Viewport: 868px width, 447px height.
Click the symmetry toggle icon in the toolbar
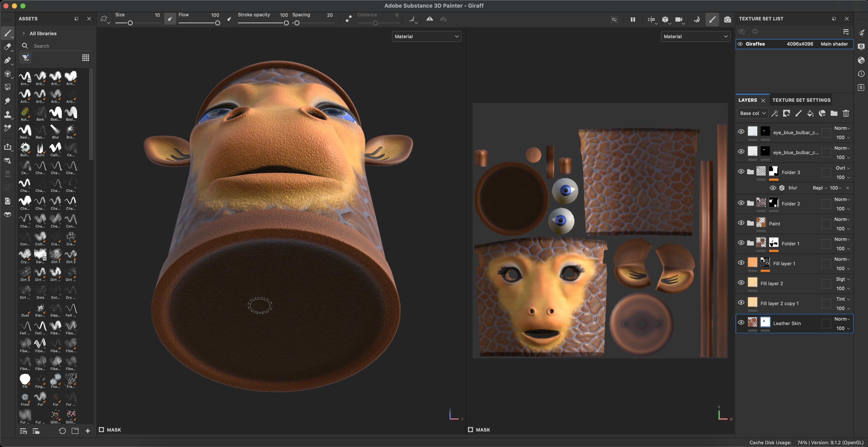pyautogui.click(x=430, y=19)
